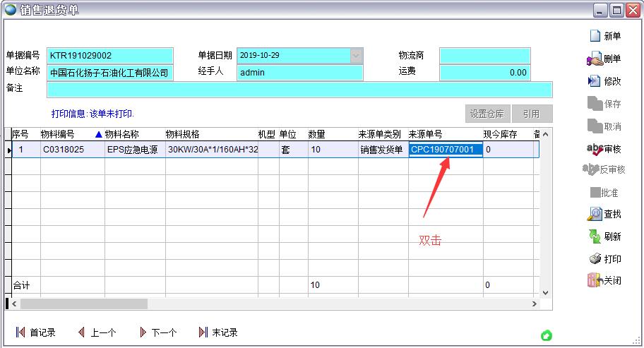644x348 pixels.
Task: Click the 修改 (modify) icon
Action: (594, 81)
